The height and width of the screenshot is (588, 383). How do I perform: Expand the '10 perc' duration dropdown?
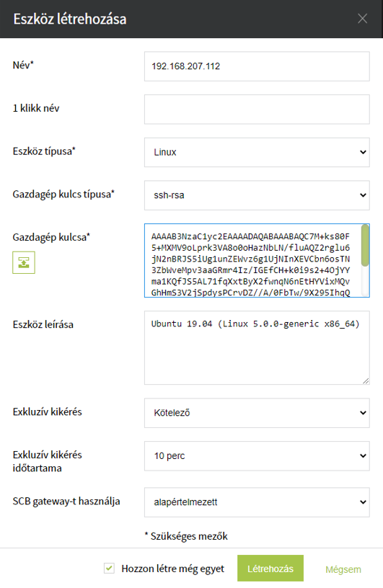click(257, 456)
